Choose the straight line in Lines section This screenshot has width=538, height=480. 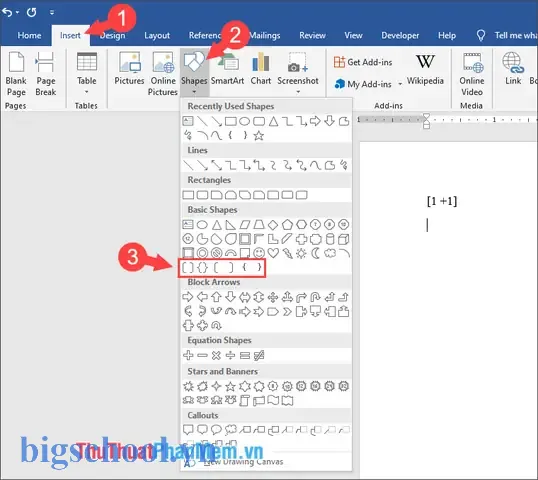pos(188,165)
